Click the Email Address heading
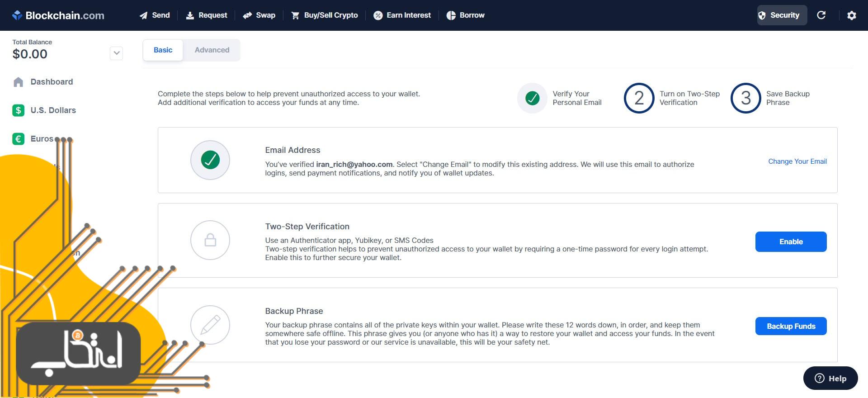The image size is (868, 398). tap(292, 150)
